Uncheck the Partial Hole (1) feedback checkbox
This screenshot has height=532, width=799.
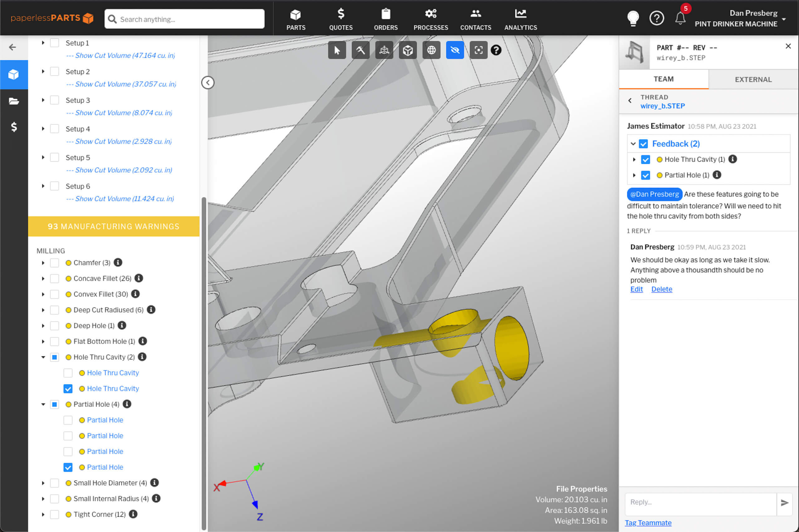click(x=645, y=175)
